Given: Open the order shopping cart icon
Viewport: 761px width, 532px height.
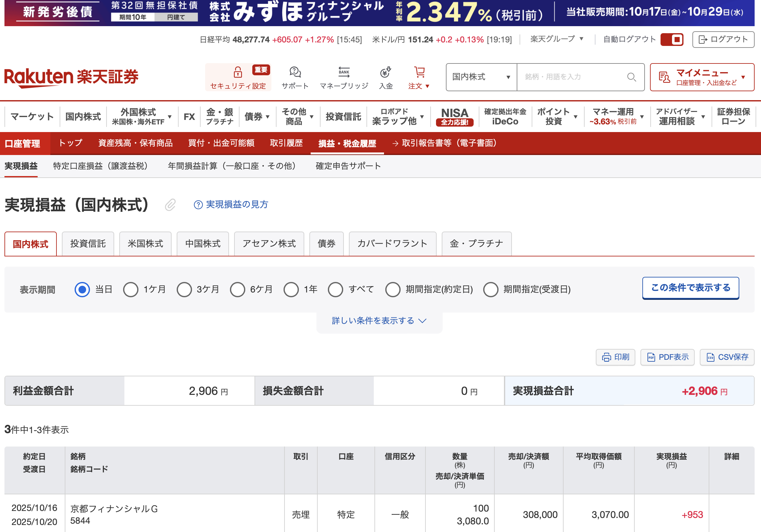Looking at the screenshot, I should point(419,72).
